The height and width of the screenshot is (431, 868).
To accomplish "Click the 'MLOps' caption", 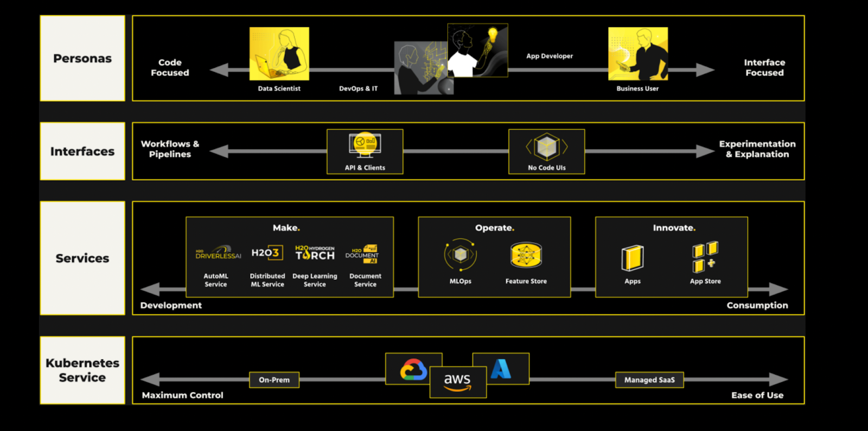I will tap(461, 281).
